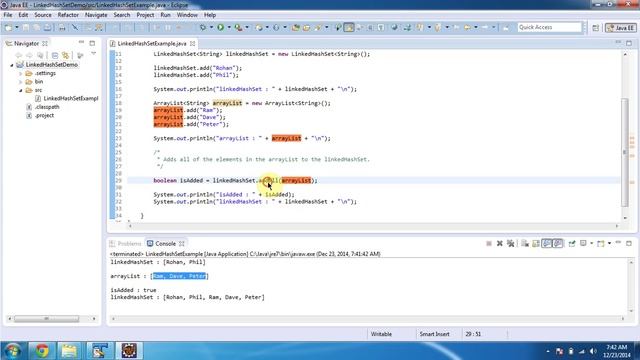Collapse the LinkedHashSetDemo project node
The height and width of the screenshot is (360, 640).
[12, 65]
